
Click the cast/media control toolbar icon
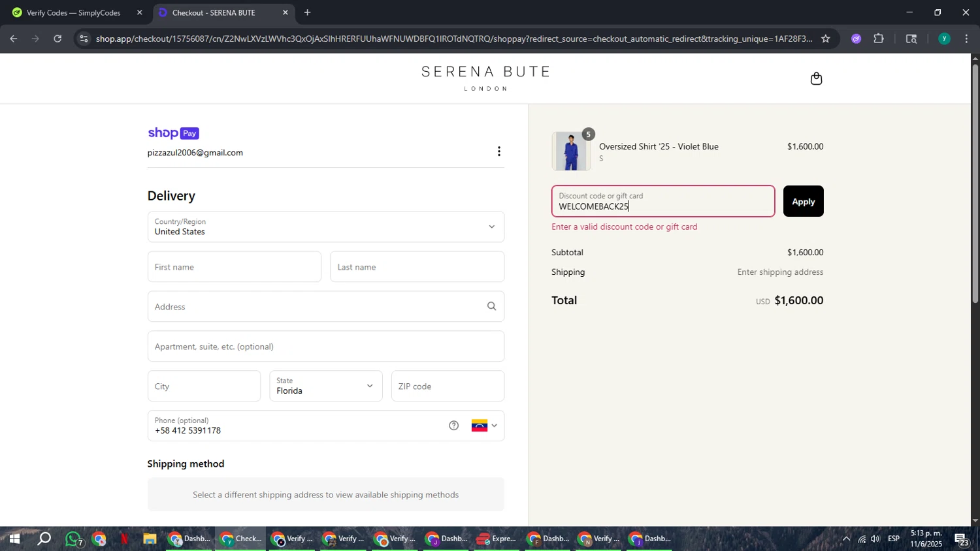coord(911,39)
